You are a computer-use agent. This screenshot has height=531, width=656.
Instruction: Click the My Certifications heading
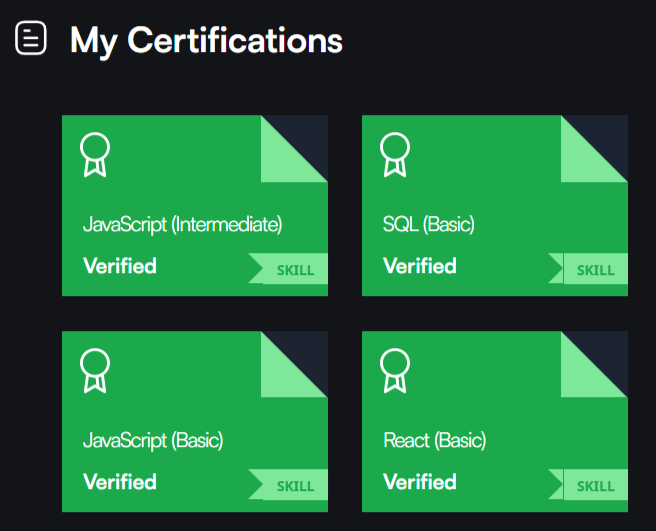[206, 41]
